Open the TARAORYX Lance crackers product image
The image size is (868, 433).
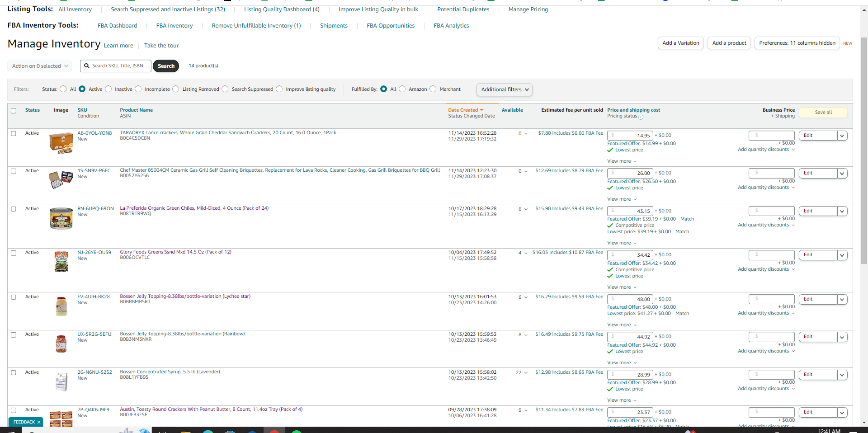(61, 143)
